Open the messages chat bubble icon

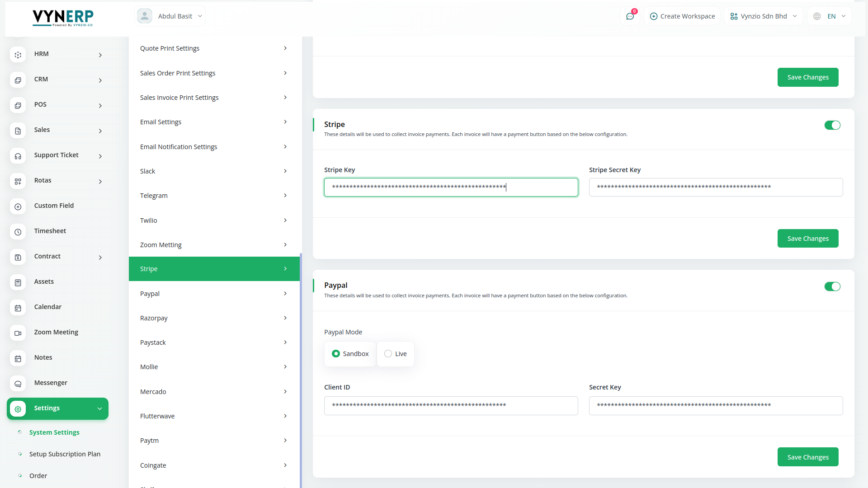630,16
